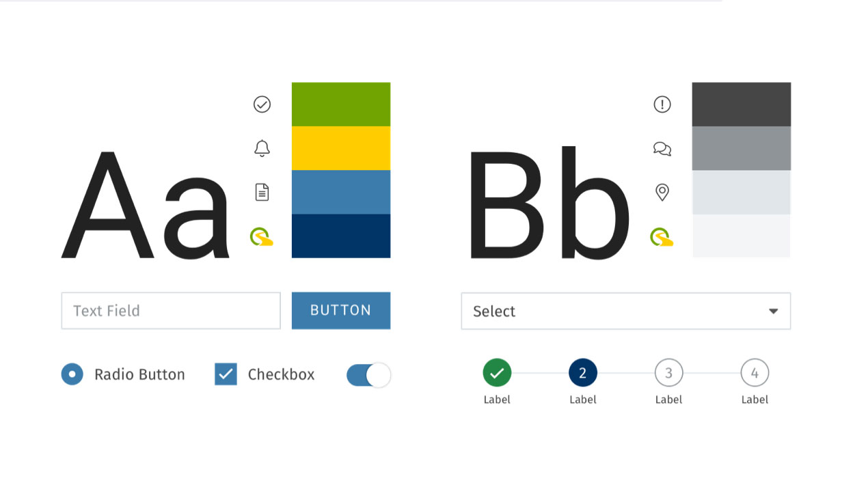Choose the dark gray color swatch
The width and height of the screenshot is (868, 487).
(742, 104)
